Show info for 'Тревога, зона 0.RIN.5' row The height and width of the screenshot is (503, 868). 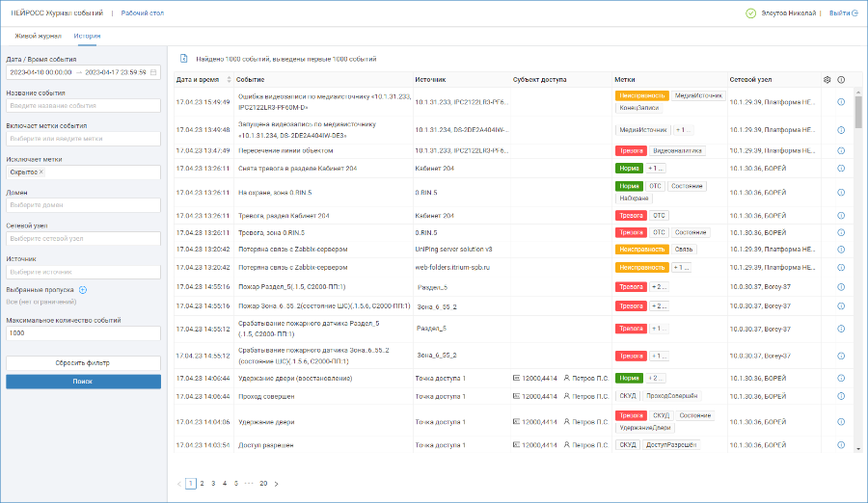coord(841,233)
